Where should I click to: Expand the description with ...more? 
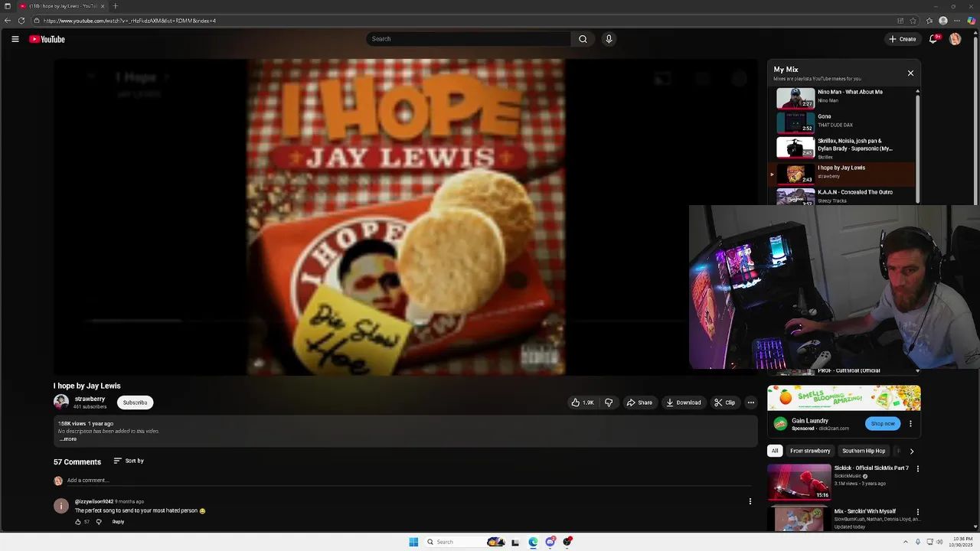[68, 439]
